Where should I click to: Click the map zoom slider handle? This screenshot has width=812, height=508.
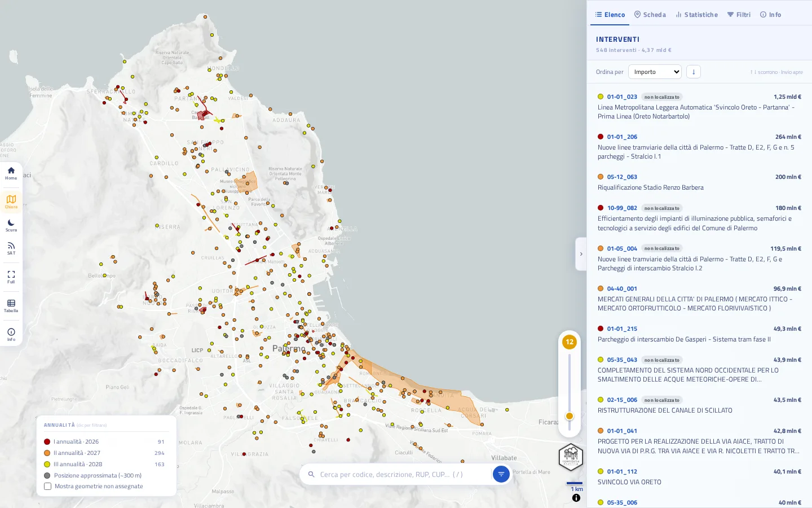click(x=570, y=416)
